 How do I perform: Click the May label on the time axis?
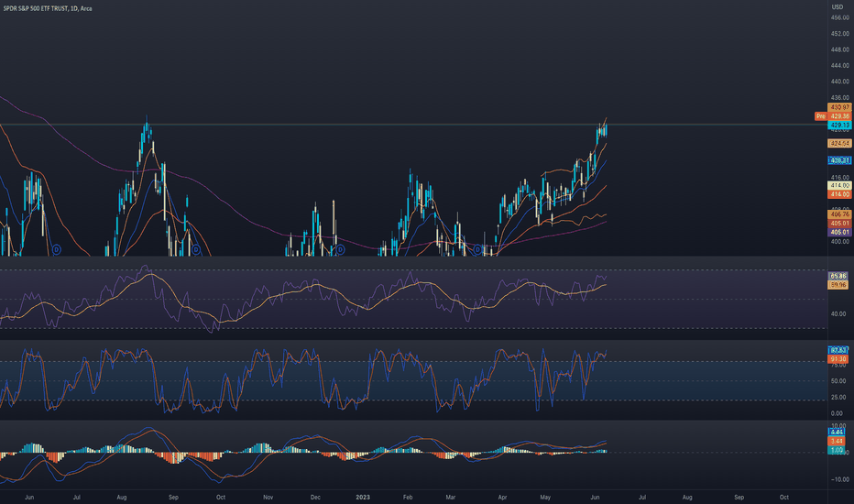(545, 497)
